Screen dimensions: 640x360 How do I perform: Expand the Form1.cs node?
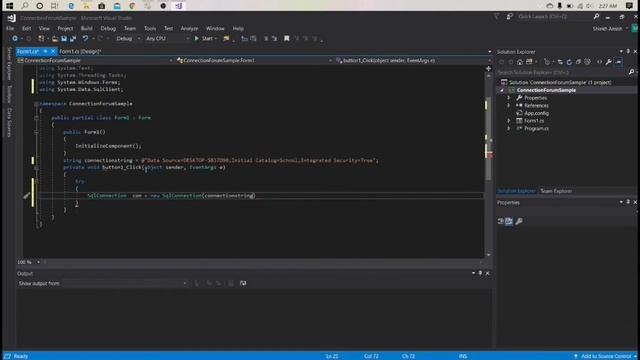(509, 121)
